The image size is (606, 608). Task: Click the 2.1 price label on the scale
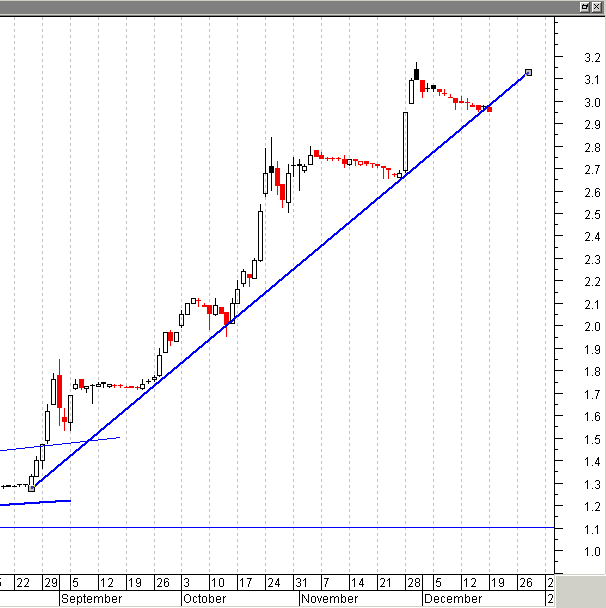(592, 305)
